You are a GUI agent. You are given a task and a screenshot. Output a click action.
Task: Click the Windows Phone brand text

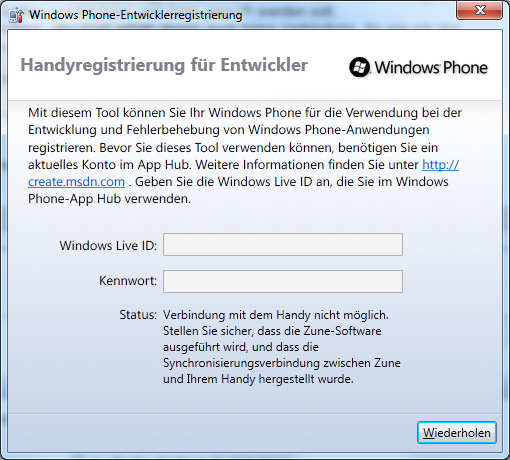[x=431, y=67]
